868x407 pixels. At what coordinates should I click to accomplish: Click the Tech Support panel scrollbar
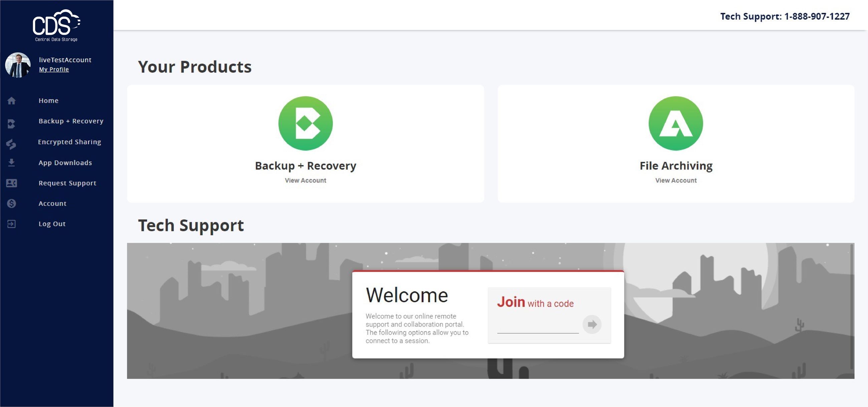click(852, 306)
